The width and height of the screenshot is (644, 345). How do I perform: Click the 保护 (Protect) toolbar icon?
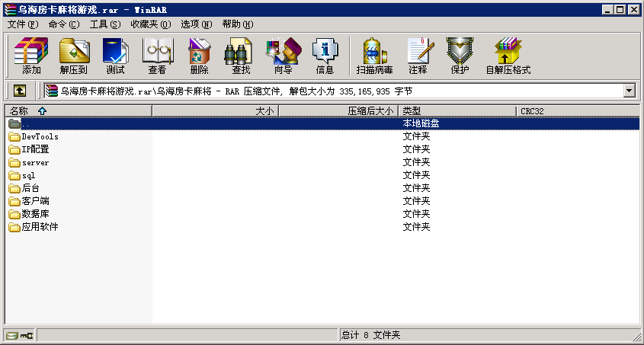pyautogui.click(x=460, y=56)
